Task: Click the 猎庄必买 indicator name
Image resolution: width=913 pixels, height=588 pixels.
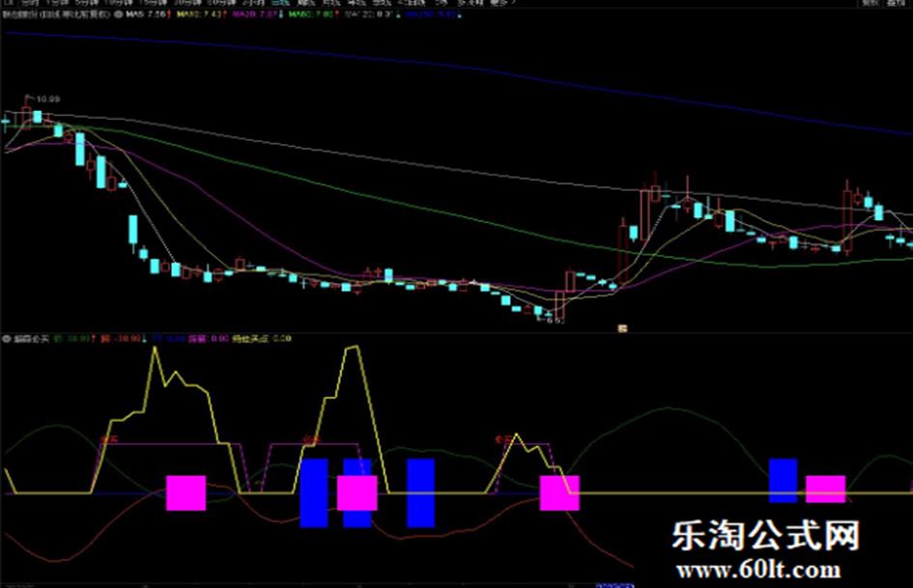Action: 32,338
